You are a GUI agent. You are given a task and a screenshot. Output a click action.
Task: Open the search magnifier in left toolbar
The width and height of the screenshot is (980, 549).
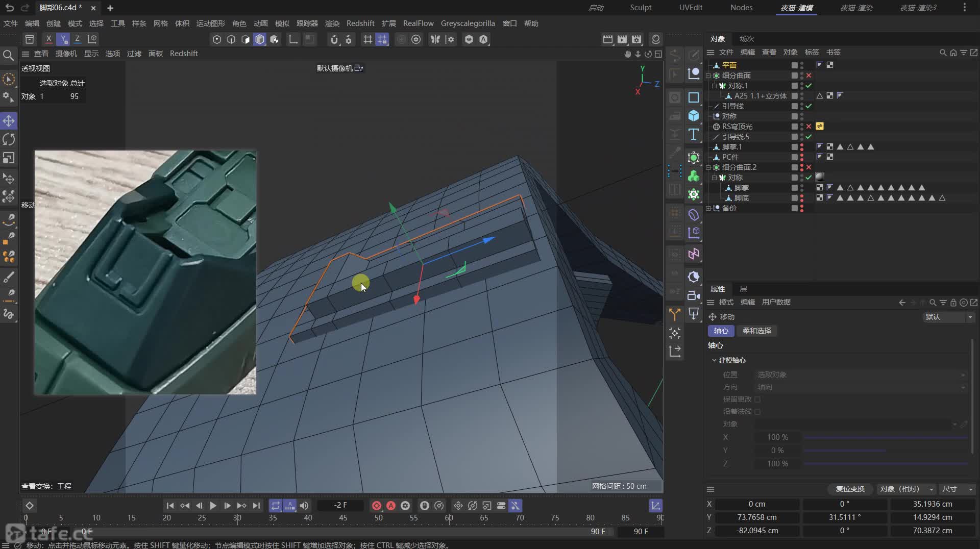tap(8, 55)
